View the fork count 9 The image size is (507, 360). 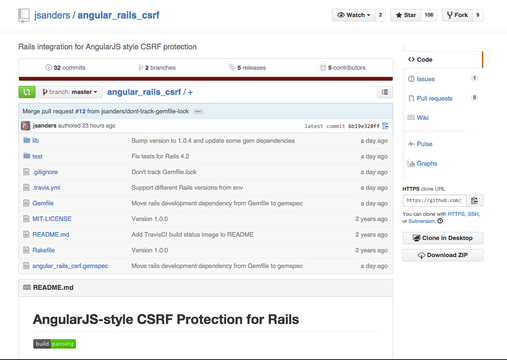478,15
